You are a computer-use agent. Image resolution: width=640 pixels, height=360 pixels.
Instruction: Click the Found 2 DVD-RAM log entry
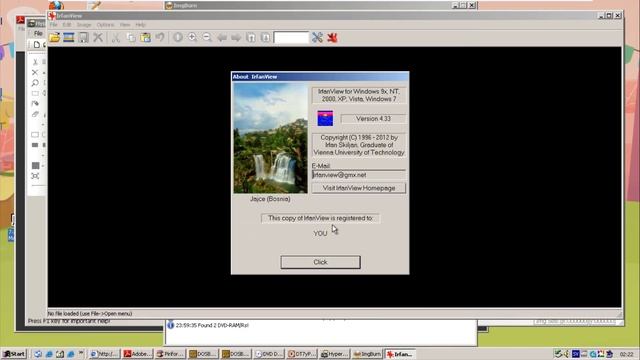(212, 325)
